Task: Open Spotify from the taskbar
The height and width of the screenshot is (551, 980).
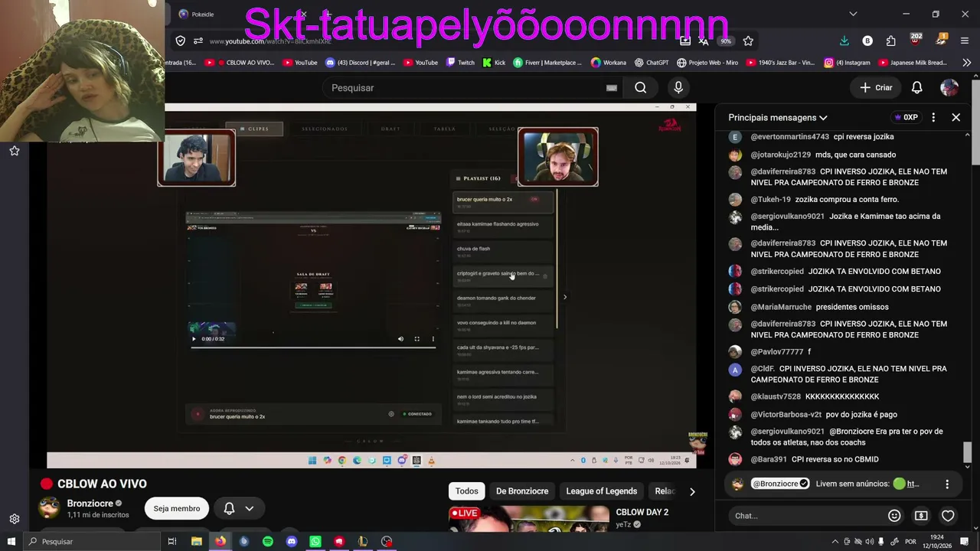Action: pos(267,541)
